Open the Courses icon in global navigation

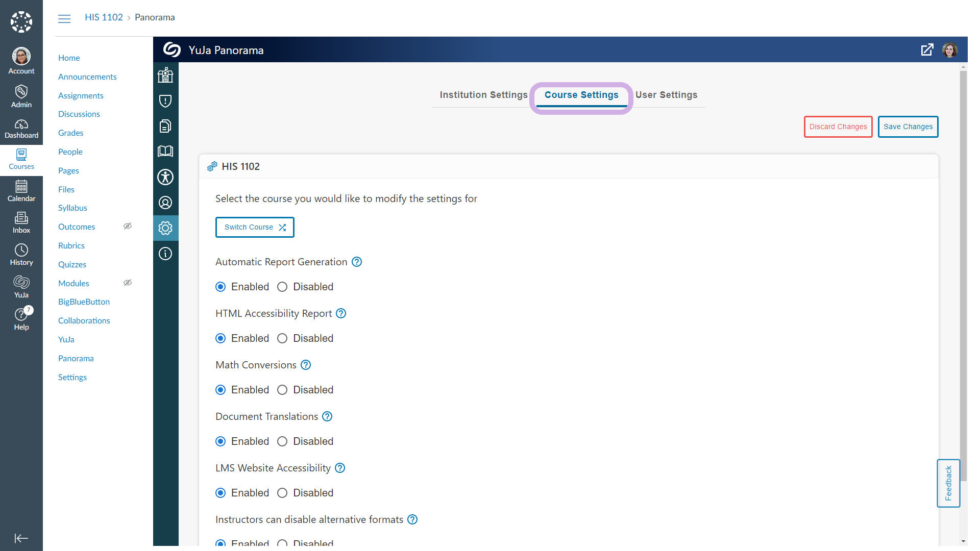coord(21,160)
